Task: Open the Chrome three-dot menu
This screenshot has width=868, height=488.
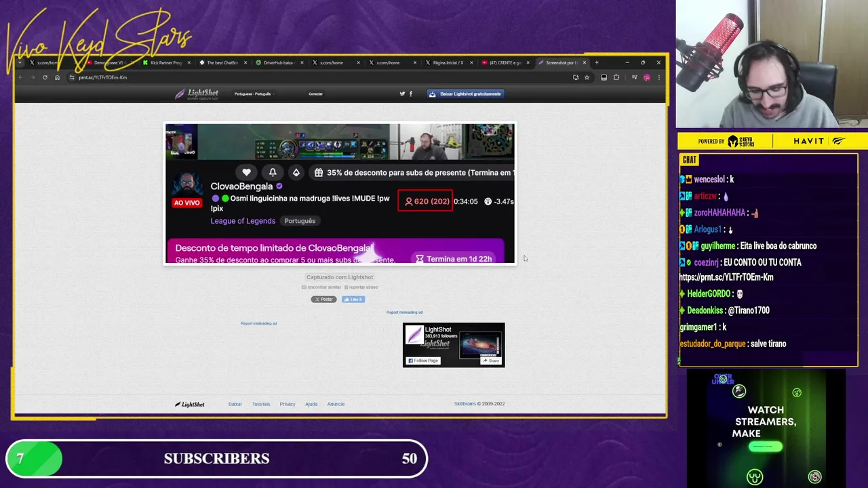Action: click(x=659, y=77)
